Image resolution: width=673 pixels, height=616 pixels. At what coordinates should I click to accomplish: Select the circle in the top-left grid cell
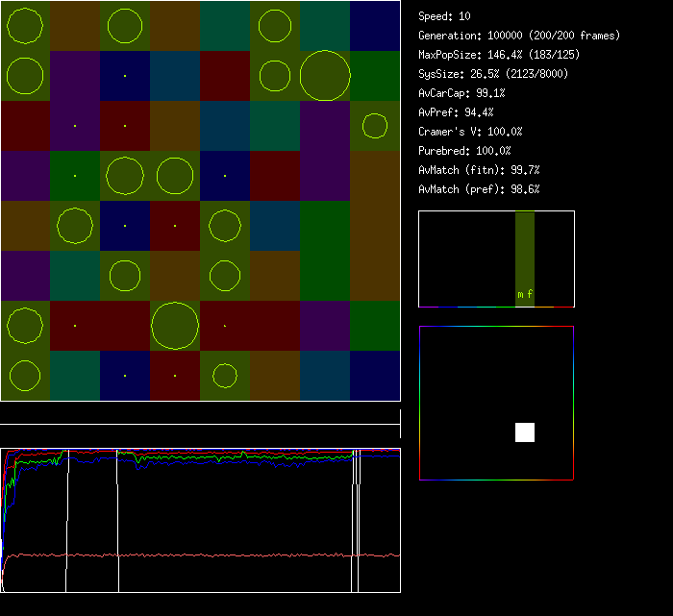(25, 25)
